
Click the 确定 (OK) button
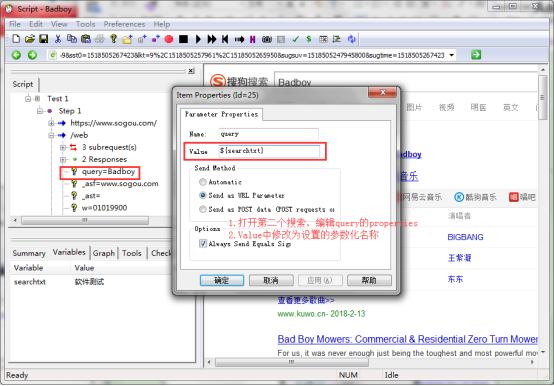[222, 280]
